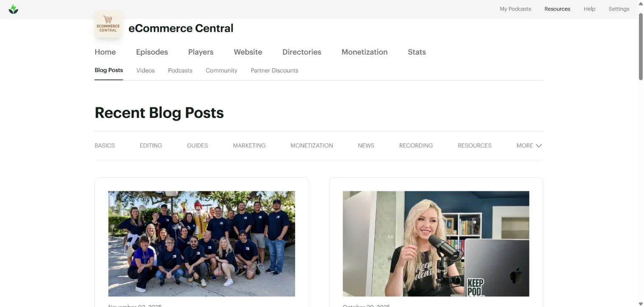The height and width of the screenshot is (307, 644).
Task: Filter posts by GUIDES category
Action: (198, 145)
